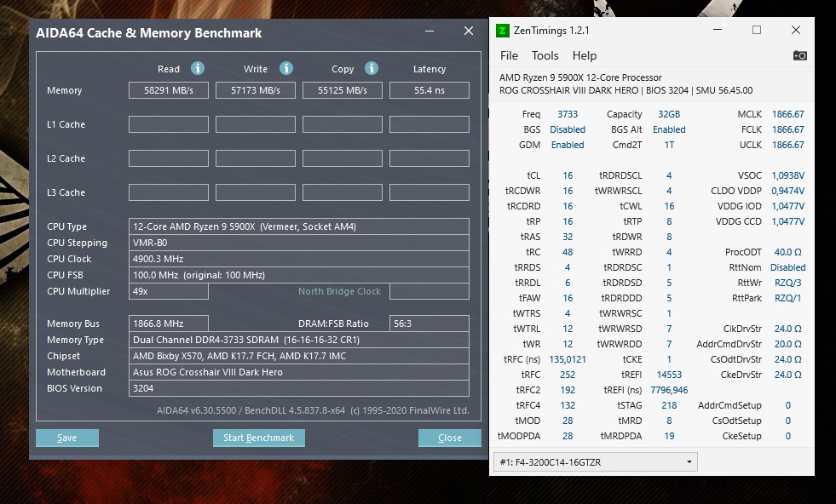The width and height of the screenshot is (836, 504).
Task: Click the UCLK value 1866.67
Action: pyautogui.click(x=788, y=145)
